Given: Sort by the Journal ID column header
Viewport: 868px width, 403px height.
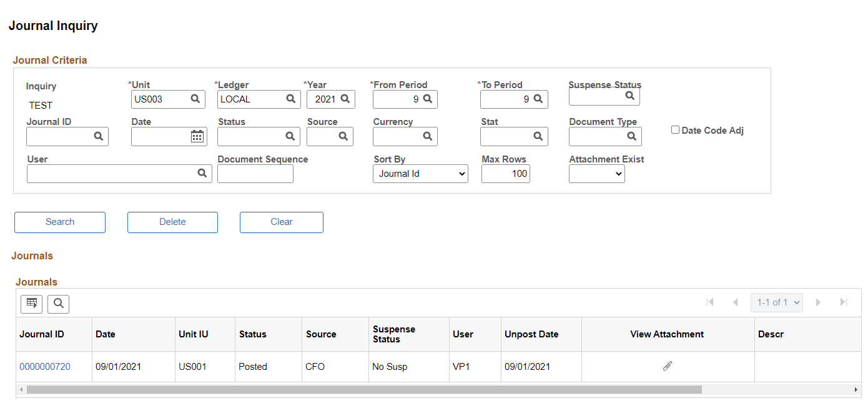Looking at the screenshot, I should coord(42,334).
